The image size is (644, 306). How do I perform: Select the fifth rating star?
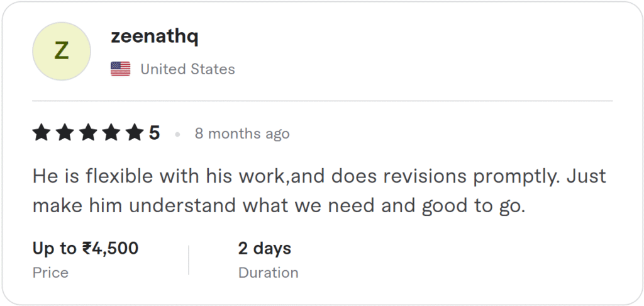[x=135, y=133]
